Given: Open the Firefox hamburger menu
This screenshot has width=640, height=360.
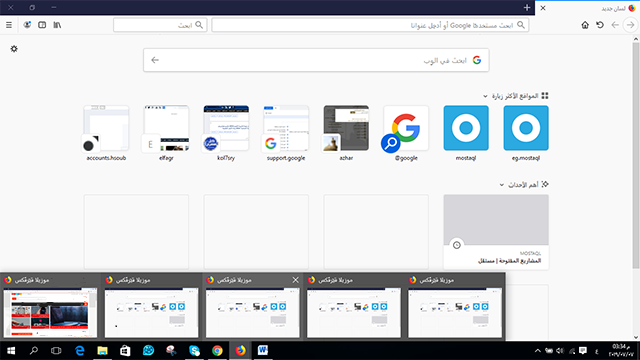Looking at the screenshot, I should pyautogui.click(x=9, y=25).
